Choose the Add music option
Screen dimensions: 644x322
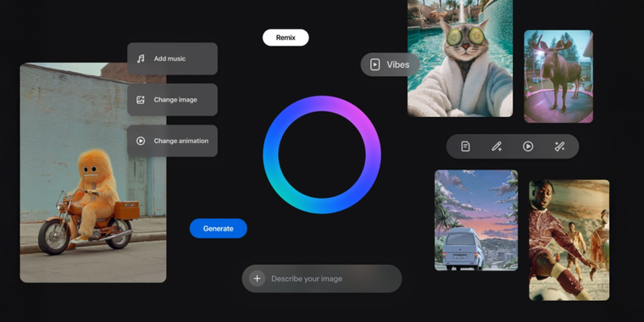pos(172,58)
